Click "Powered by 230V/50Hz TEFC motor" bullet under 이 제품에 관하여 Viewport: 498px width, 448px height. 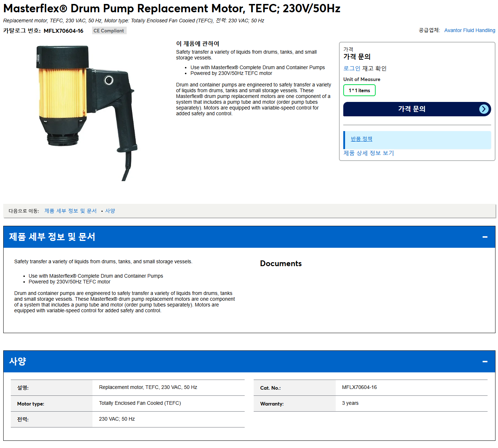pos(231,73)
